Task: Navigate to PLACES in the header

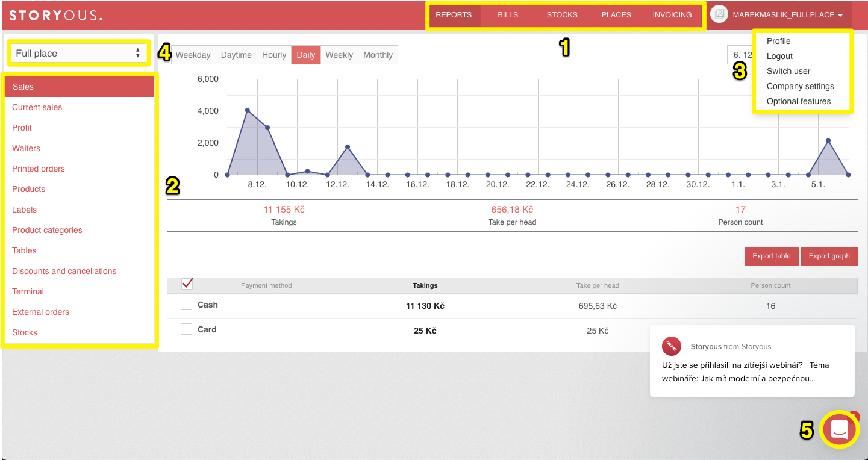Action: [616, 15]
